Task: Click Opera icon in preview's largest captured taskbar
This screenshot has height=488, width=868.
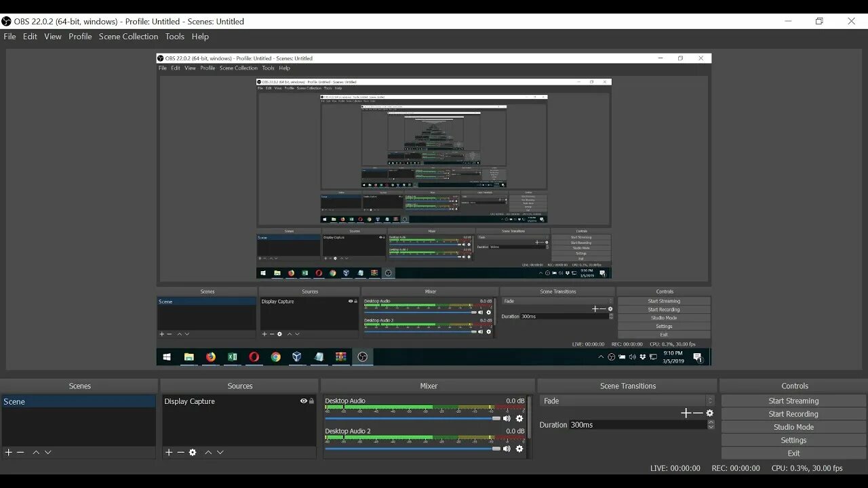Action: 254,357
